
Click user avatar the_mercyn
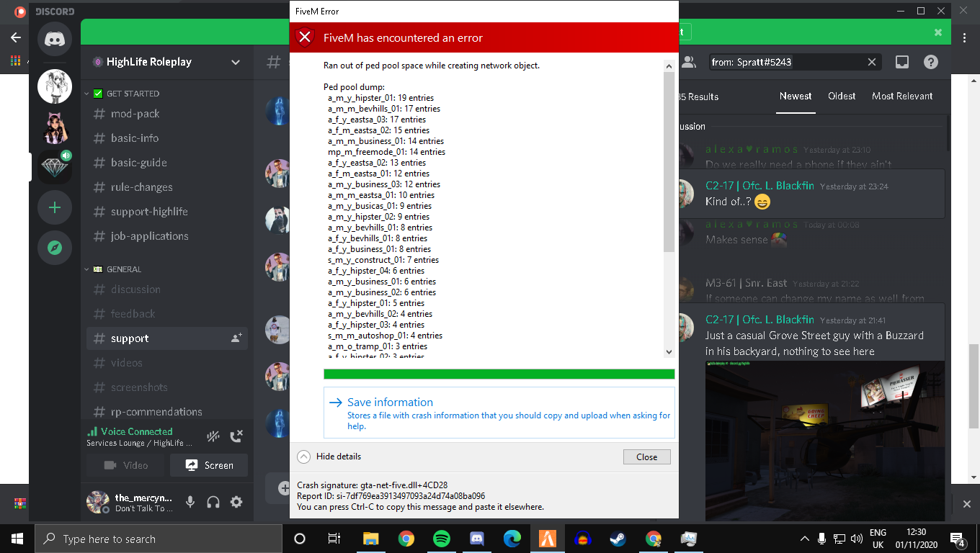[98, 502]
